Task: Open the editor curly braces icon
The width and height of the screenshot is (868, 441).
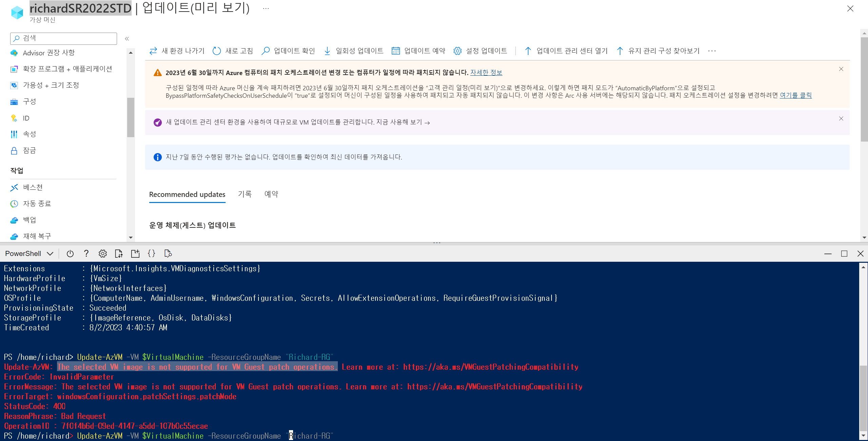Action: coord(152,254)
